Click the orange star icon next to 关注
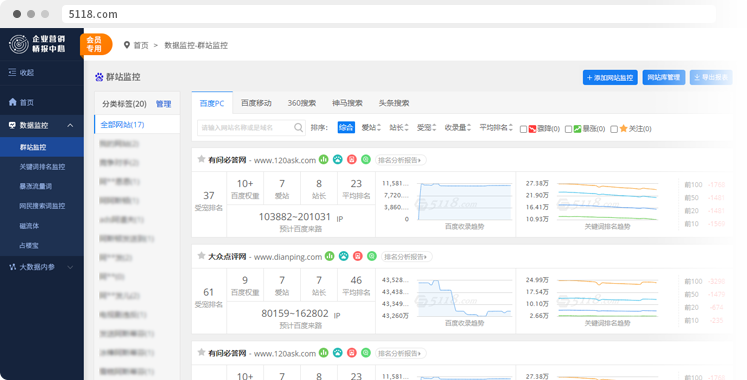This screenshot has width=747, height=380. coord(623,129)
